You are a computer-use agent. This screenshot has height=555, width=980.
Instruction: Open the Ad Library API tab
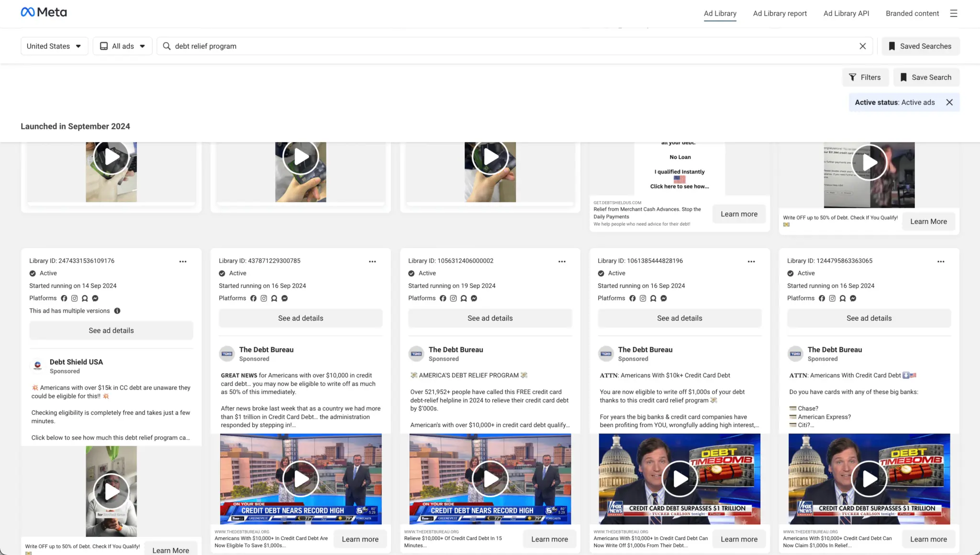(x=846, y=13)
